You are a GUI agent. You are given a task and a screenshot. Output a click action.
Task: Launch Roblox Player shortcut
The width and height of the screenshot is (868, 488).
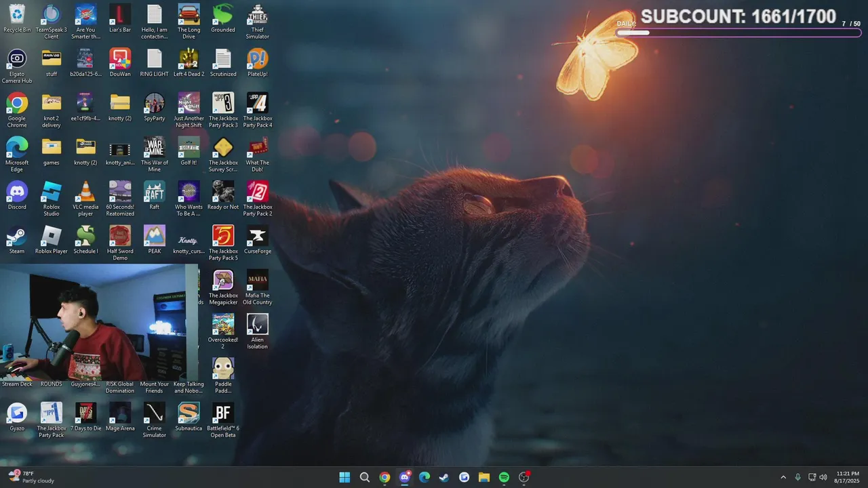pyautogui.click(x=52, y=239)
